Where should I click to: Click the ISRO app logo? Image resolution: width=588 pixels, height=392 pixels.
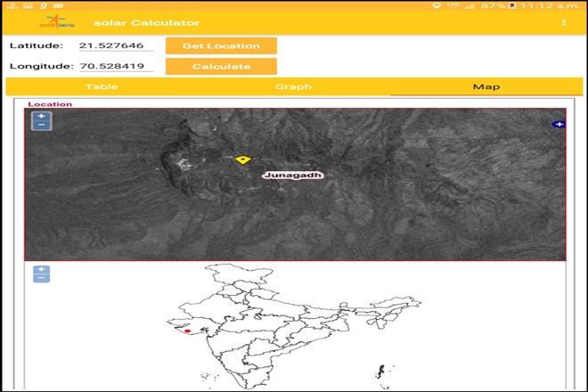coord(52,22)
